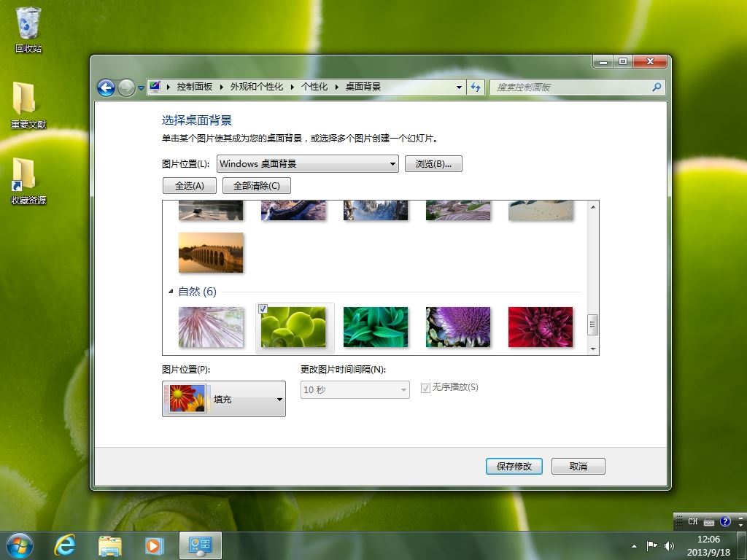Open Windows Media Player from taskbar
Viewport: 747px width, 560px height.
click(155, 545)
